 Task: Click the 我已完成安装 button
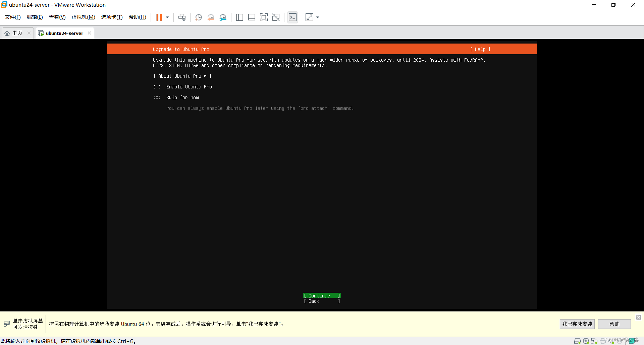577,324
